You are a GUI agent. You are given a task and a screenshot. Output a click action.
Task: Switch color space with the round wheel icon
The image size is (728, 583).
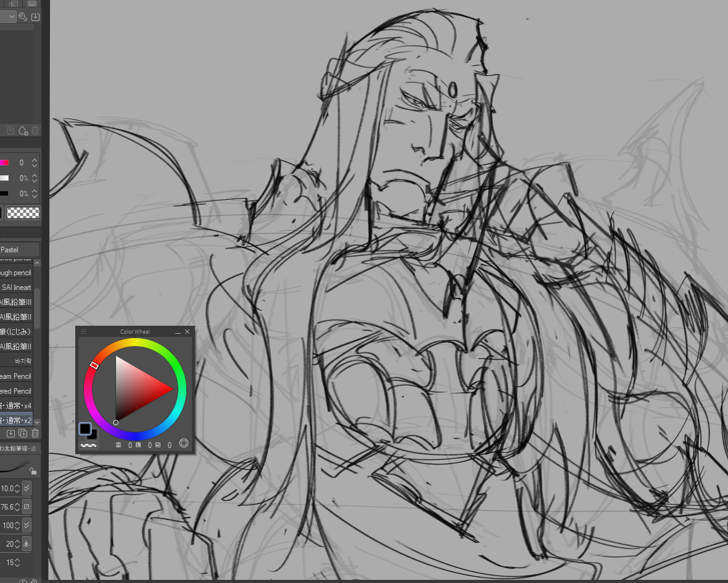[183, 443]
